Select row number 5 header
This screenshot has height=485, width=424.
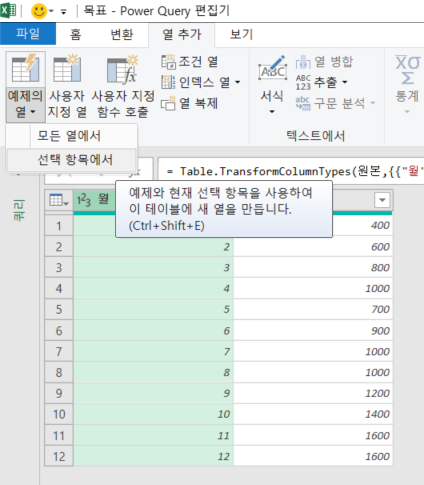[59, 310]
